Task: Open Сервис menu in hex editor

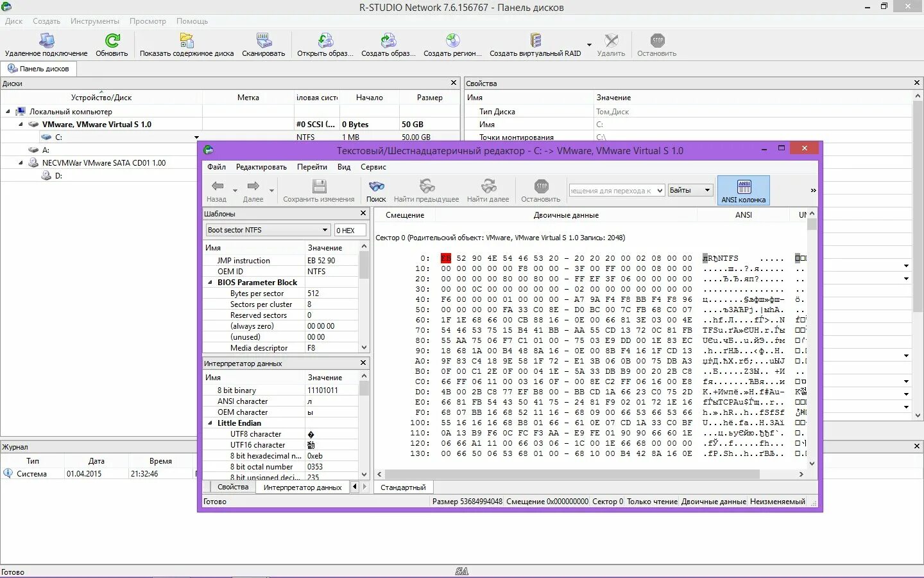Action: coord(373,167)
